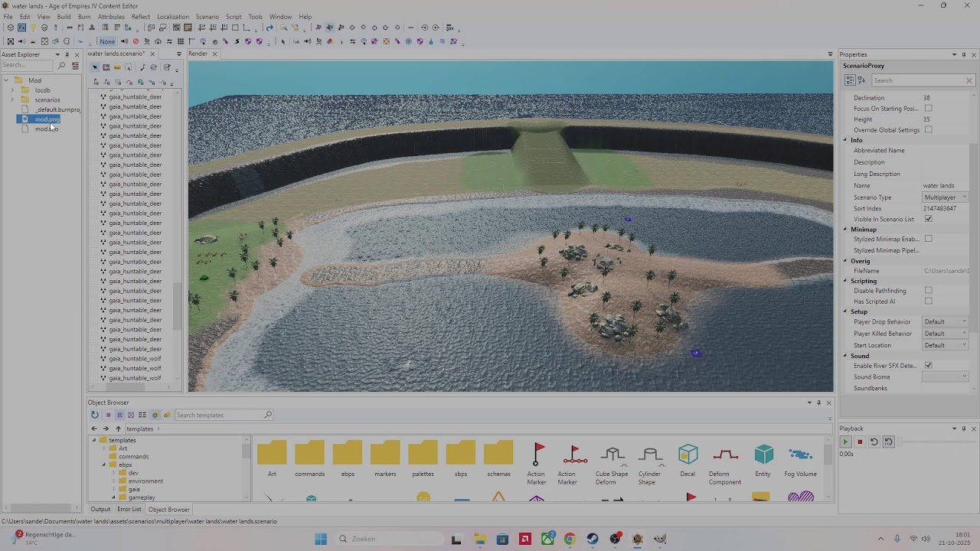
Task: Open the Scenario menu
Action: (x=207, y=17)
